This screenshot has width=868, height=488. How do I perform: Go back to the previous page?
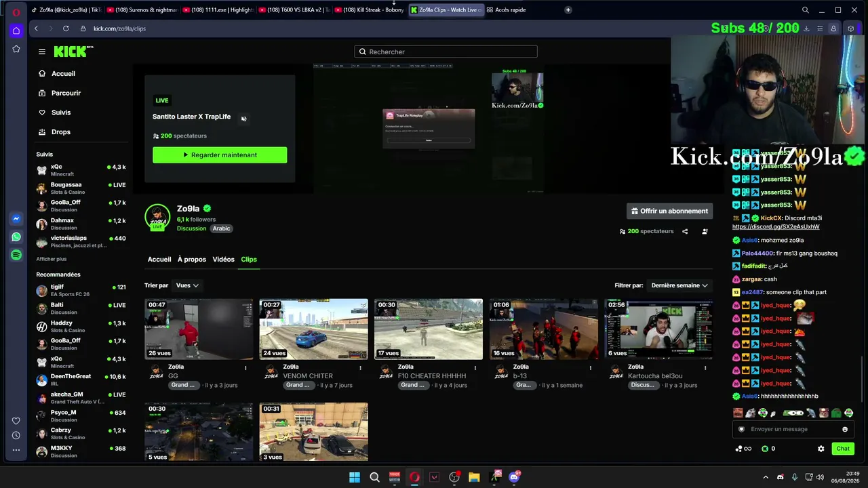pyautogui.click(x=36, y=28)
